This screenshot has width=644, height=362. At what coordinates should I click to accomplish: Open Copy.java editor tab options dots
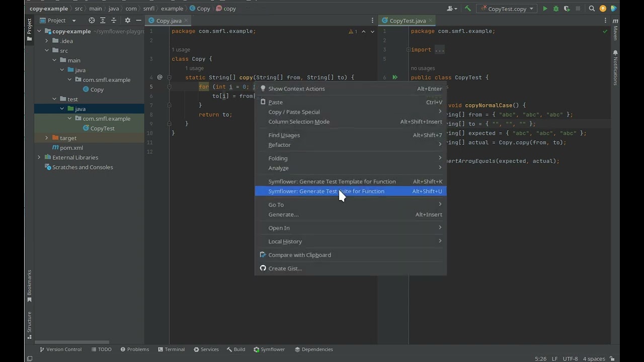point(372,21)
